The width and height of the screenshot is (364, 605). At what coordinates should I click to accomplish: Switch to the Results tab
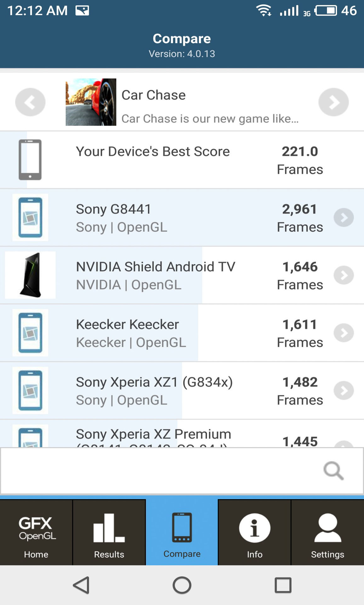coord(109,533)
